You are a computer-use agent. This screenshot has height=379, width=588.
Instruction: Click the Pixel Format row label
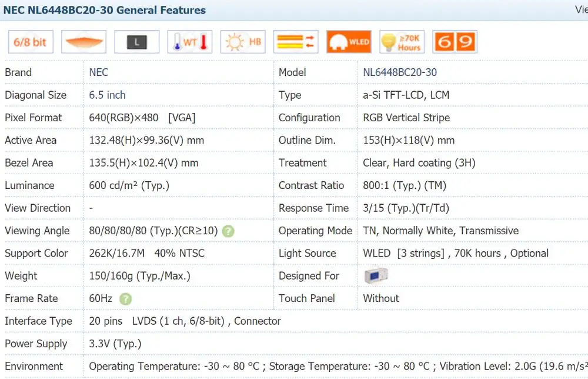coord(33,118)
